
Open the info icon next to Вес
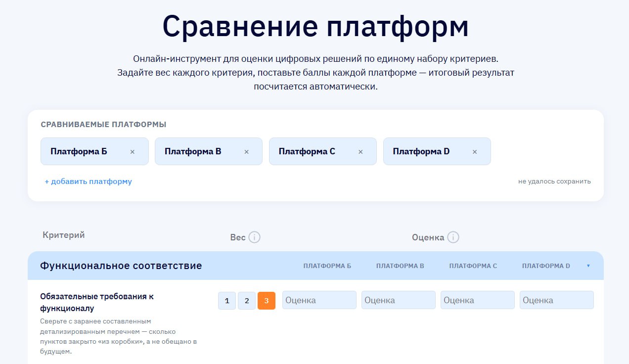pyautogui.click(x=254, y=237)
